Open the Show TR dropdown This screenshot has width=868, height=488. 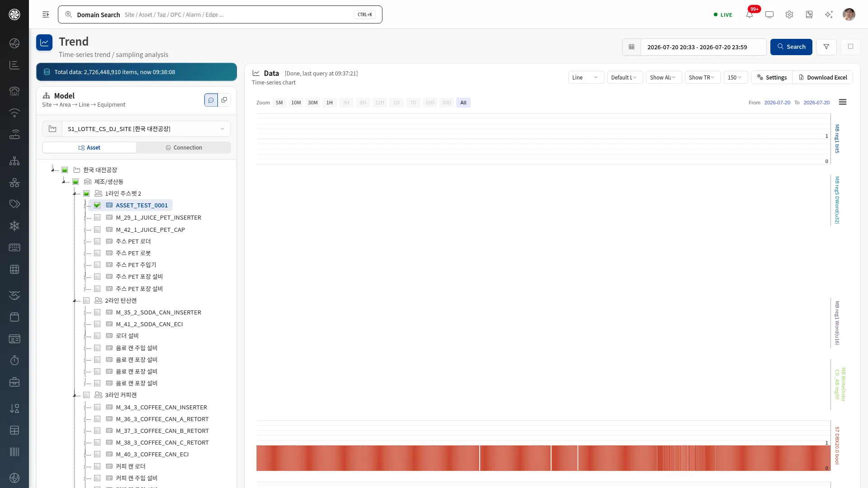(x=703, y=77)
